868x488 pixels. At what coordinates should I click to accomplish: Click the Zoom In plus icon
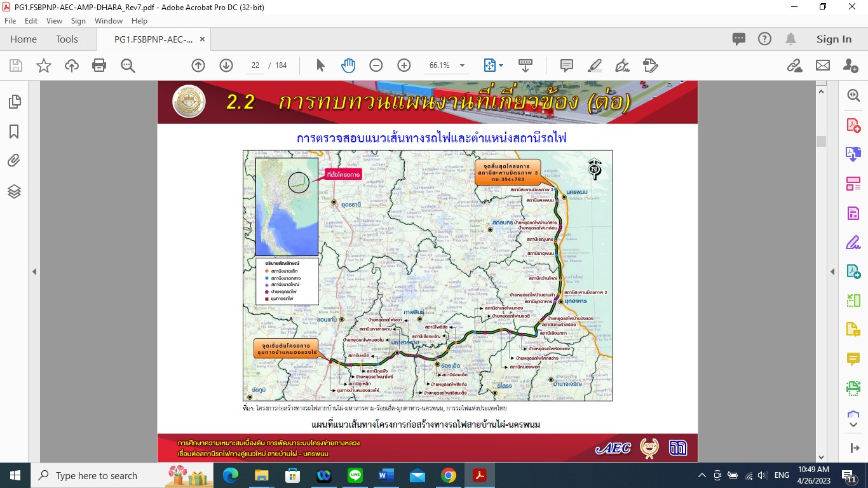[x=403, y=65]
